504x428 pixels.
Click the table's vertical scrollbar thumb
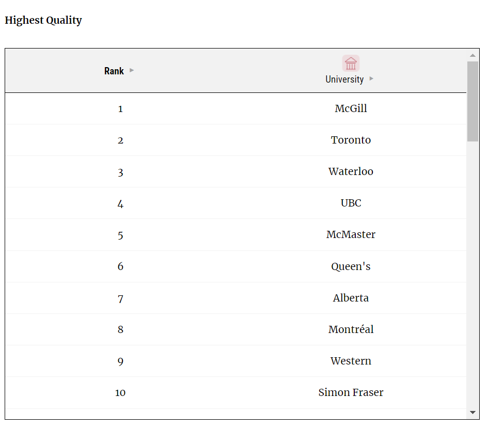tap(472, 101)
